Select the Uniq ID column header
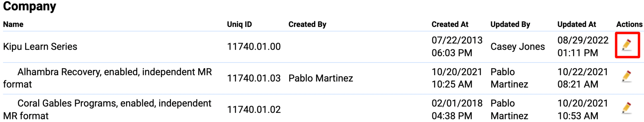The width and height of the screenshot is (644, 122). click(239, 24)
